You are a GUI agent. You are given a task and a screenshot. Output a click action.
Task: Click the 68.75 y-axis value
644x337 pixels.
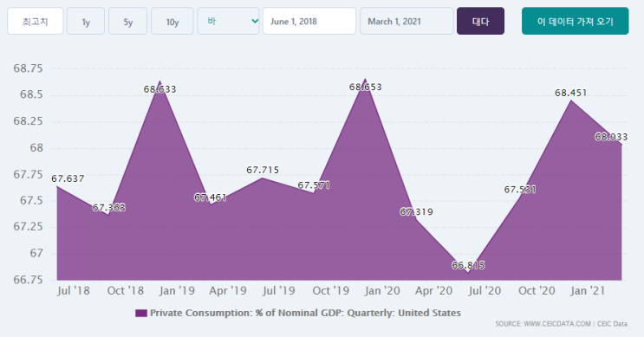point(28,68)
